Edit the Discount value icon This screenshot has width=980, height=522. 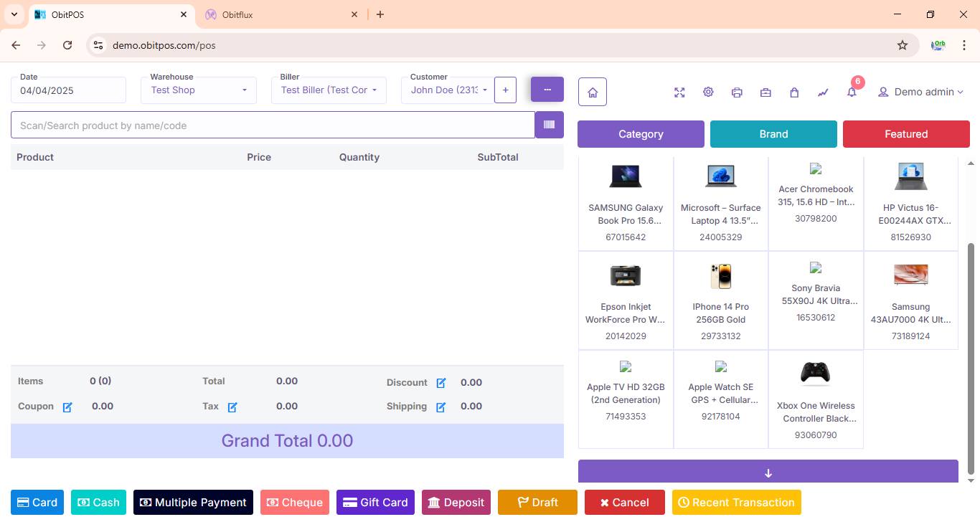click(x=441, y=383)
